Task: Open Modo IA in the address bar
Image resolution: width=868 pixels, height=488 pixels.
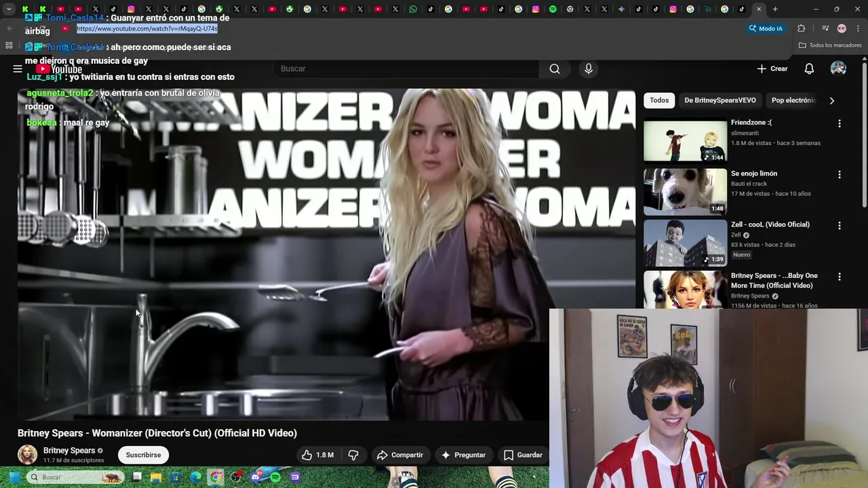Action: coord(766,28)
